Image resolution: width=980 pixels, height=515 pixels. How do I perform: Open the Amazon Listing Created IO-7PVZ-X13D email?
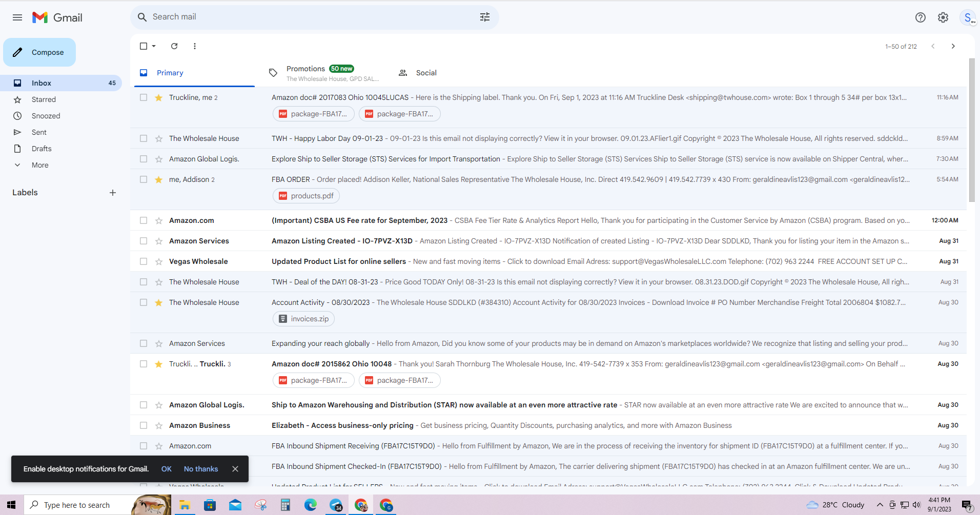point(548,241)
